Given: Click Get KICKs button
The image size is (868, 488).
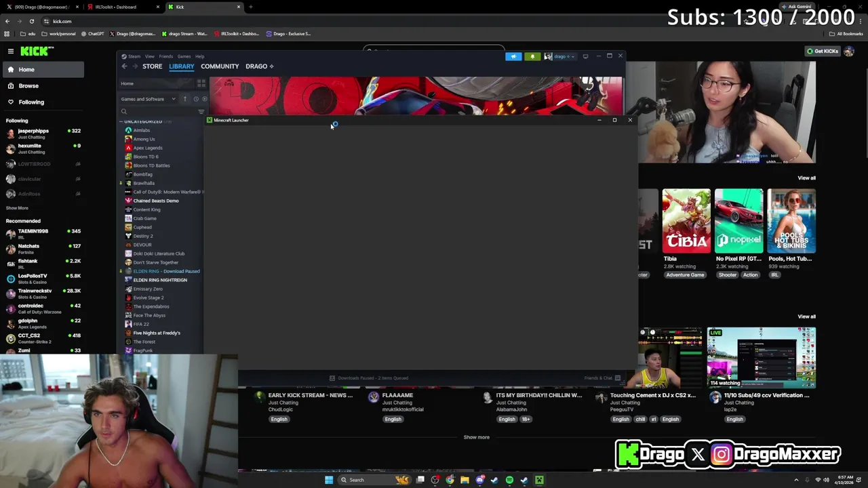Looking at the screenshot, I should coord(823,51).
